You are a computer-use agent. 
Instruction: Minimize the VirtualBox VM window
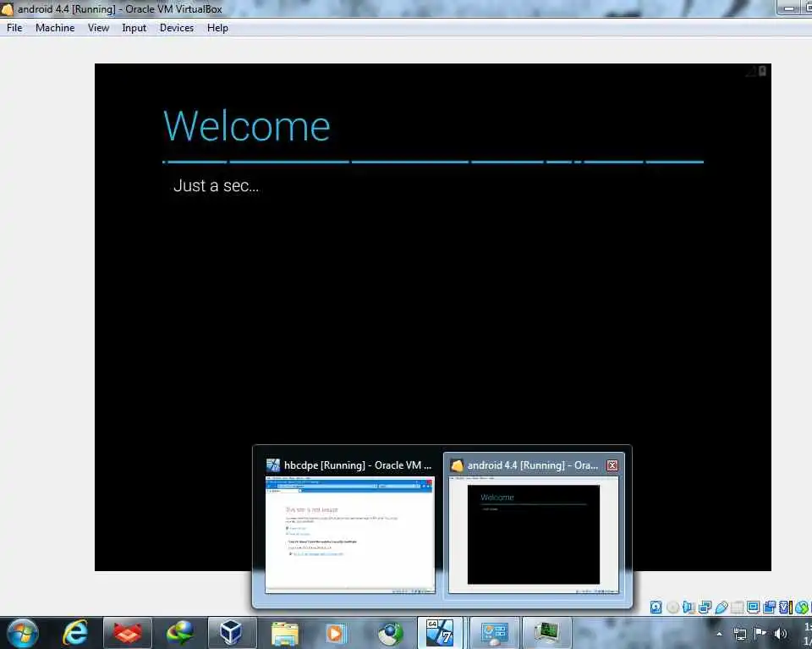click(x=788, y=8)
